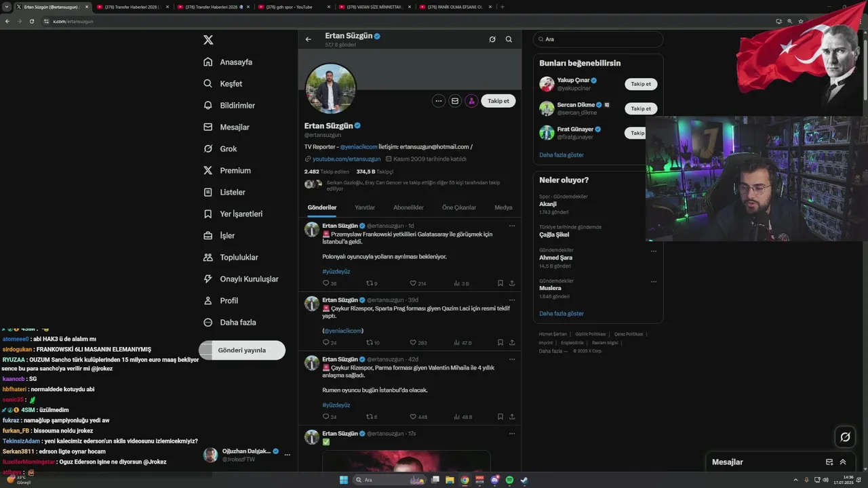Image resolution: width=868 pixels, height=488 pixels.
Task: Open options for the Muslera trend
Action: 654,281
